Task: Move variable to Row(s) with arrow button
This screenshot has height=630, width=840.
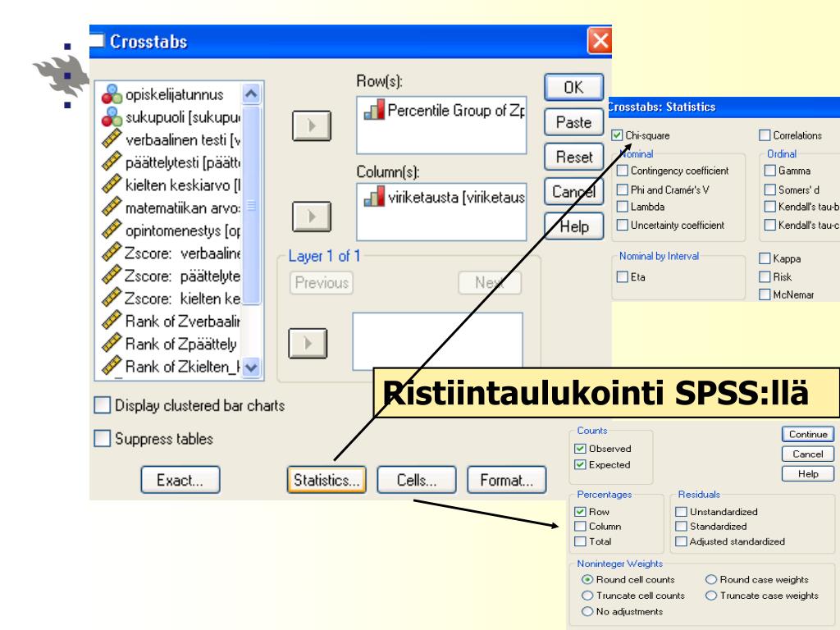Action: 311,126
